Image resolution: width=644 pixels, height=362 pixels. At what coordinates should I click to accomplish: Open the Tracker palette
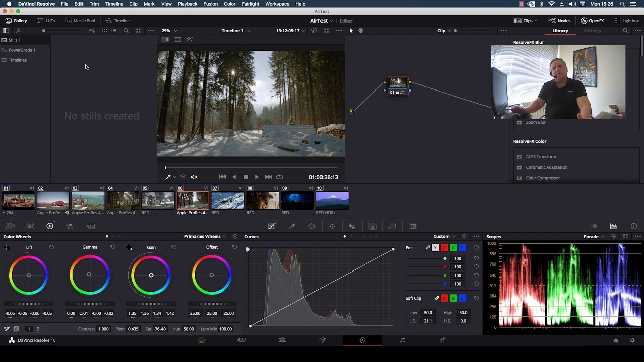click(x=332, y=226)
